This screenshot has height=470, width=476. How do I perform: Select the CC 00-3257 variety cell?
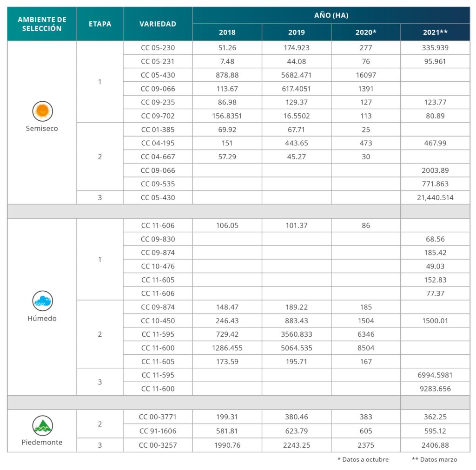pos(158,445)
